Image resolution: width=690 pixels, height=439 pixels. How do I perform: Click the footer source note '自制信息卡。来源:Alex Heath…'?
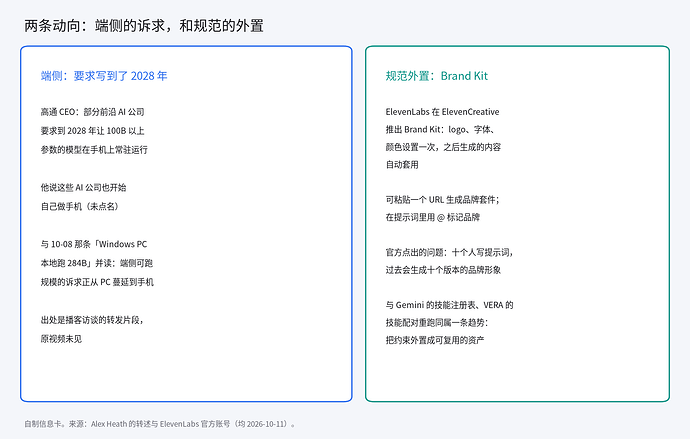[160, 424]
